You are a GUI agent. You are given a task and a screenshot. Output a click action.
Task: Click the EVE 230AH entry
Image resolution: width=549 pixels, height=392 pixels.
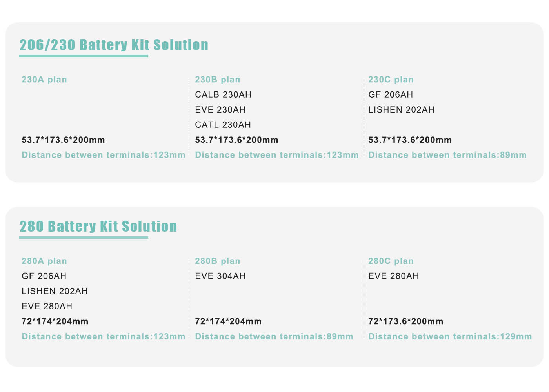[220, 110]
